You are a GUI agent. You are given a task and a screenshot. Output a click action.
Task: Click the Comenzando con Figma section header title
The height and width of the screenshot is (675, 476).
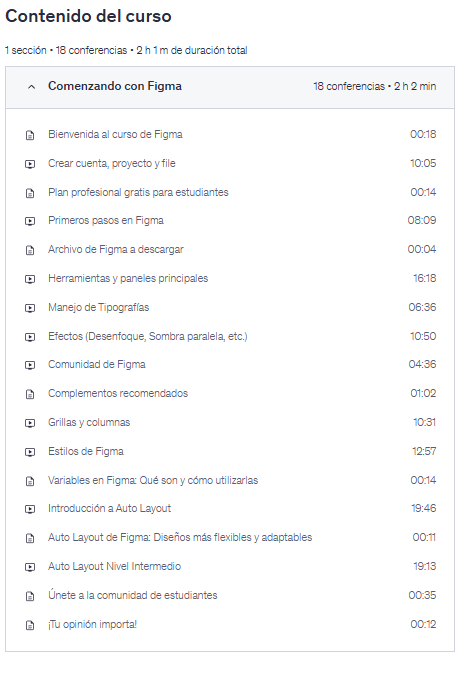click(x=115, y=86)
